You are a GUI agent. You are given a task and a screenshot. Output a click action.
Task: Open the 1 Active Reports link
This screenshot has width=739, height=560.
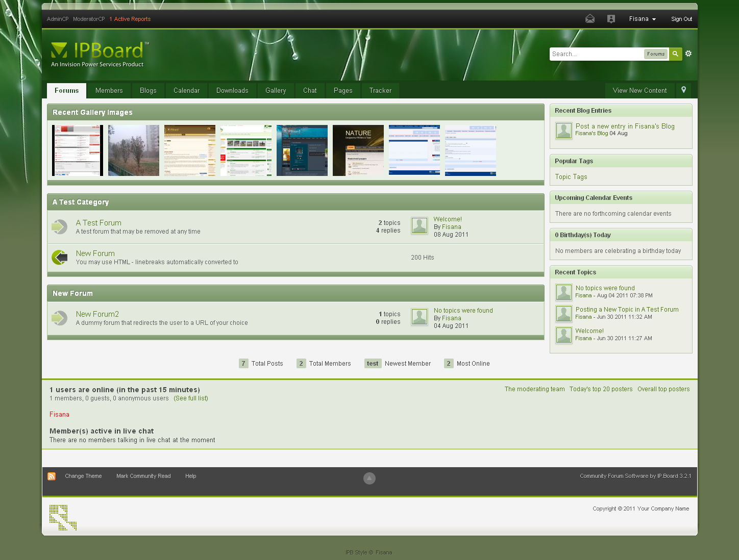pyautogui.click(x=130, y=19)
